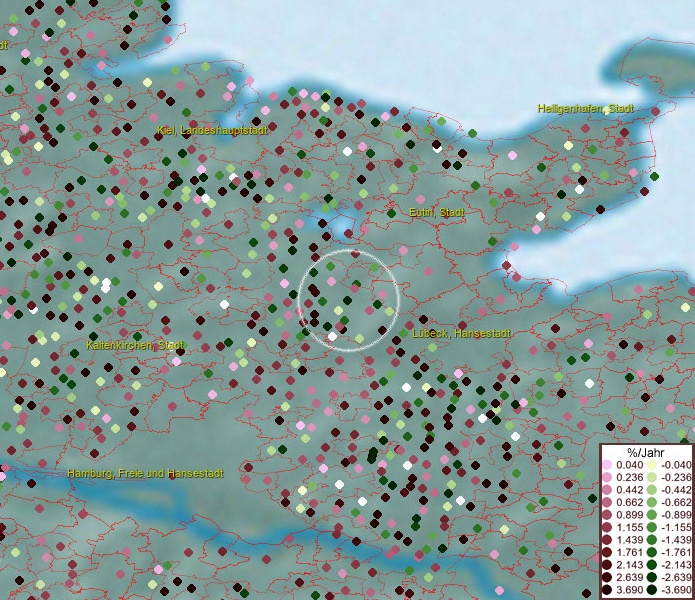Click the 3.690 legend color dot
This screenshot has width=695, height=600.
pos(607,590)
